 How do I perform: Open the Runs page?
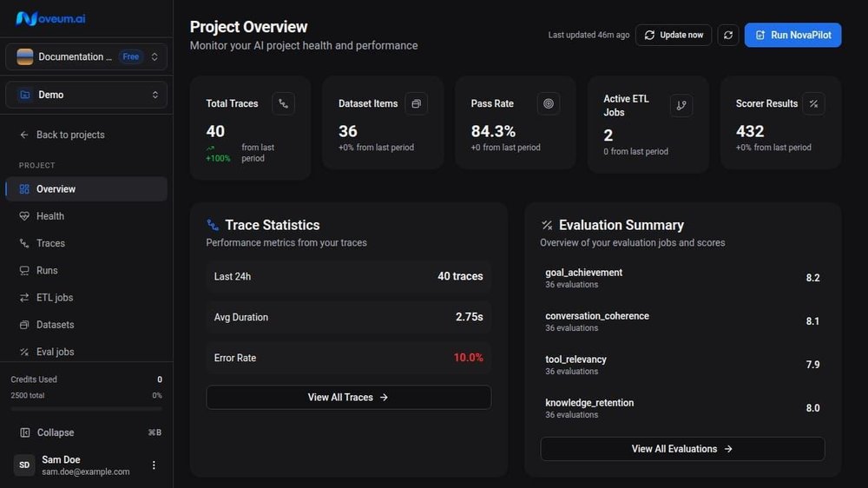point(86,270)
